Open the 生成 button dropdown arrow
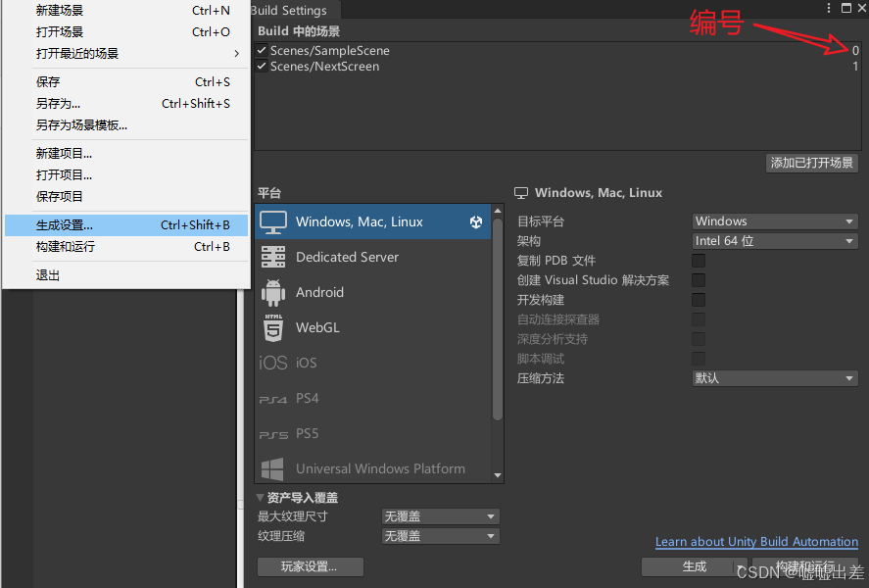The width and height of the screenshot is (869, 588). point(740,567)
